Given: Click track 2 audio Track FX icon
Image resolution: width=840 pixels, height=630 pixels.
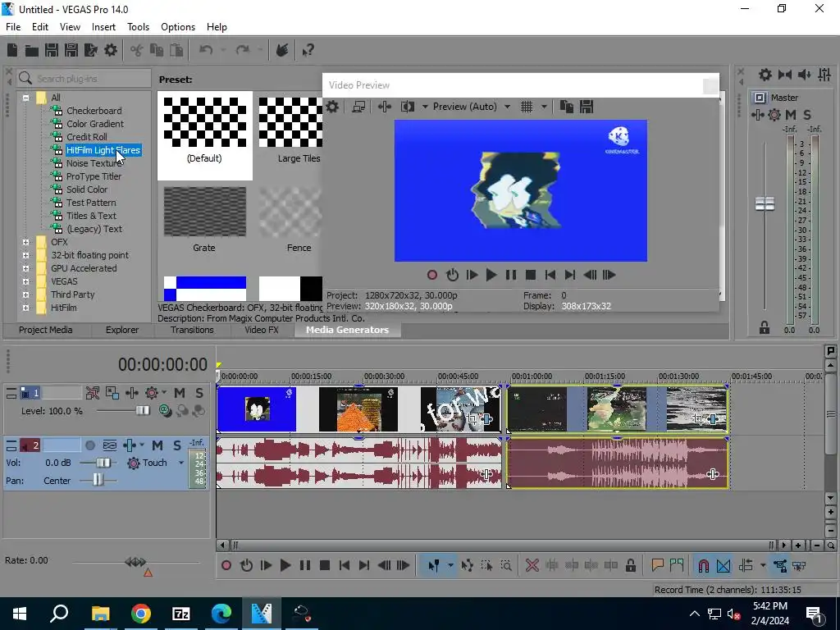Looking at the screenshot, I should point(129,445).
